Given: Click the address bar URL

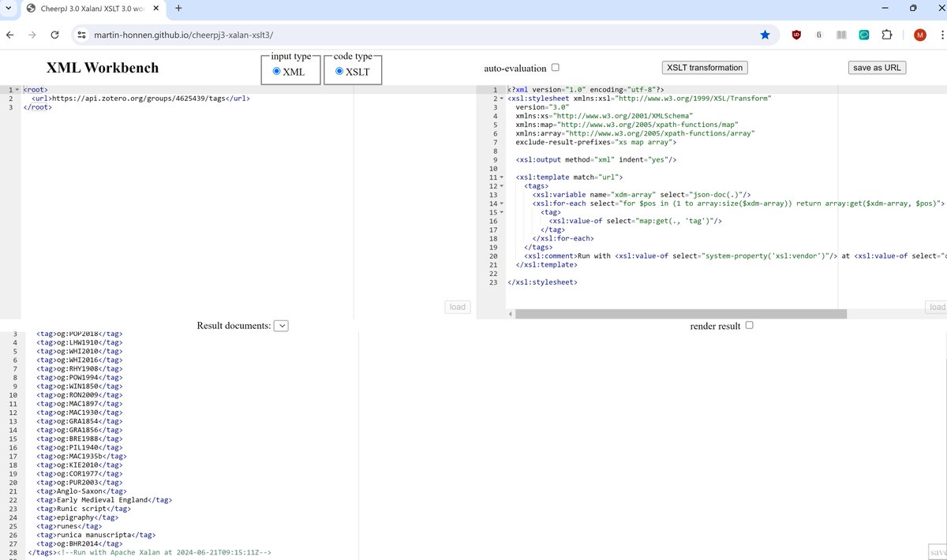Looking at the screenshot, I should tap(184, 35).
